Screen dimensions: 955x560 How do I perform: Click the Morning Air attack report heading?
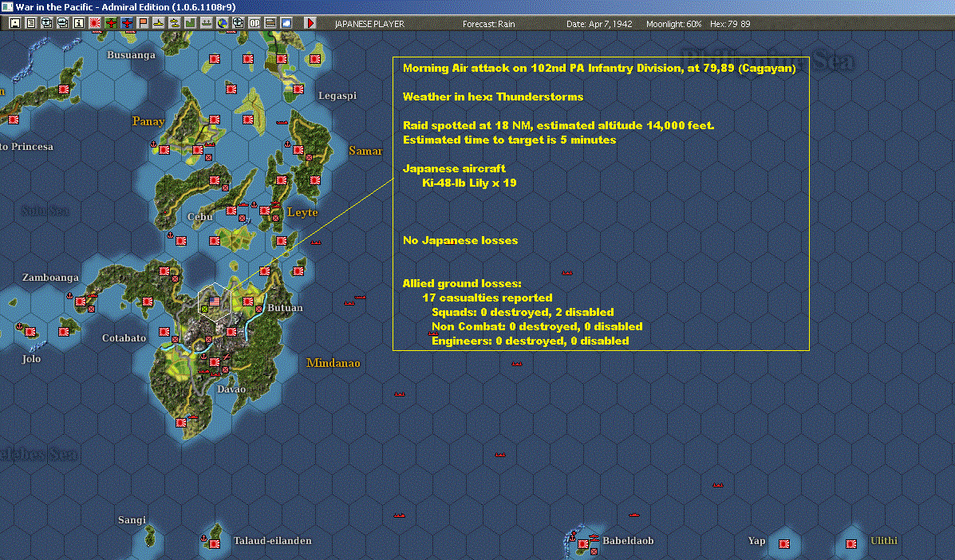coord(599,68)
